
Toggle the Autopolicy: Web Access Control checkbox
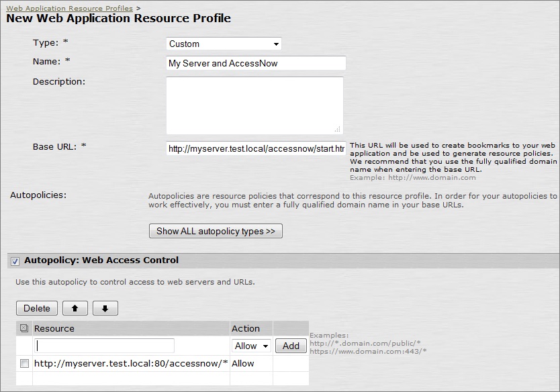[x=15, y=260]
